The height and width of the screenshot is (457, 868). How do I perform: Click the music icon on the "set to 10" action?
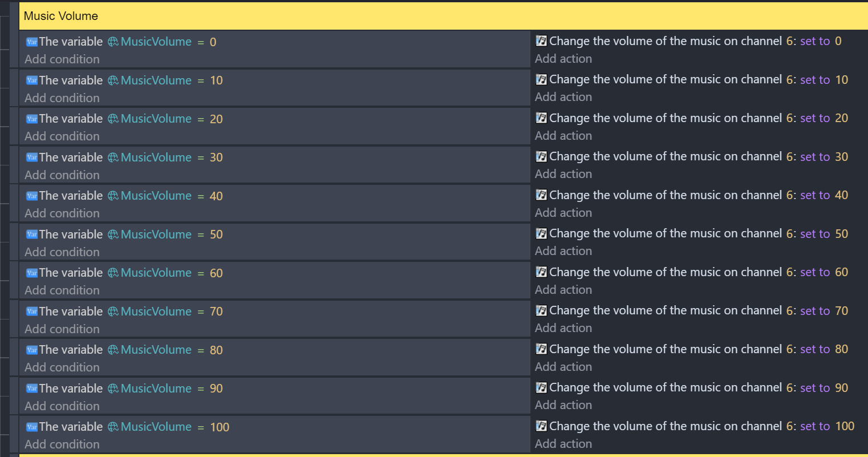pos(541,80)
